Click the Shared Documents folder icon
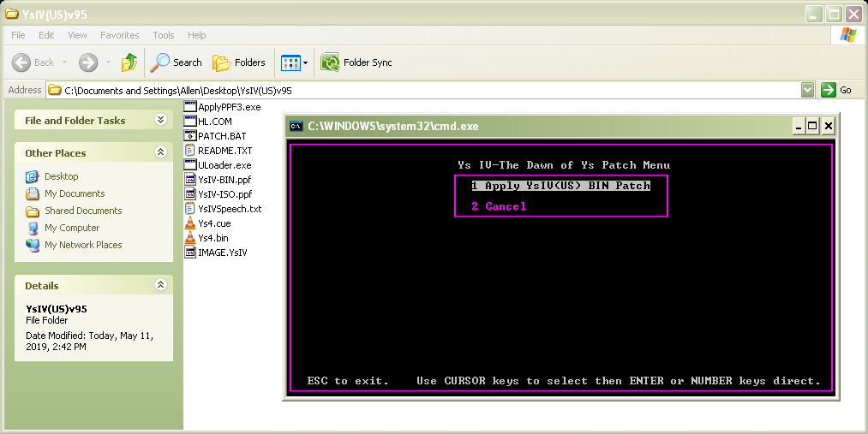 click(x=33, y=211)
